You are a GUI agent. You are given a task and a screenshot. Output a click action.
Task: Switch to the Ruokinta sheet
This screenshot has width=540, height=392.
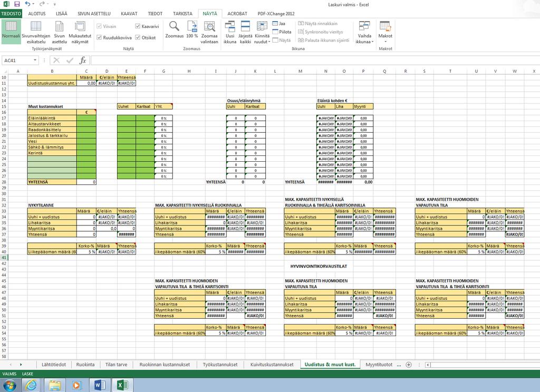point(85,365)
